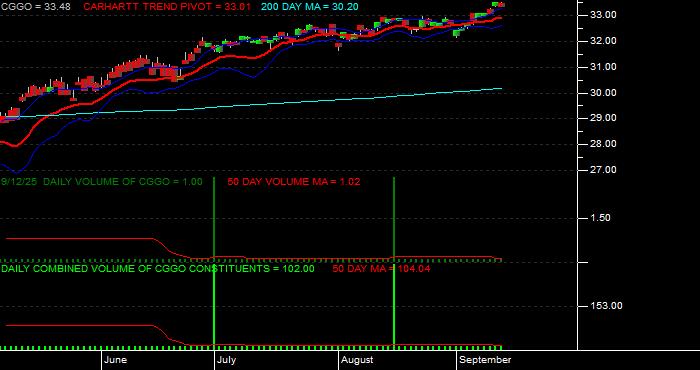
Task: Click the August month marker on the time axis
Action: pyautogui.click(x=357, y=360)
